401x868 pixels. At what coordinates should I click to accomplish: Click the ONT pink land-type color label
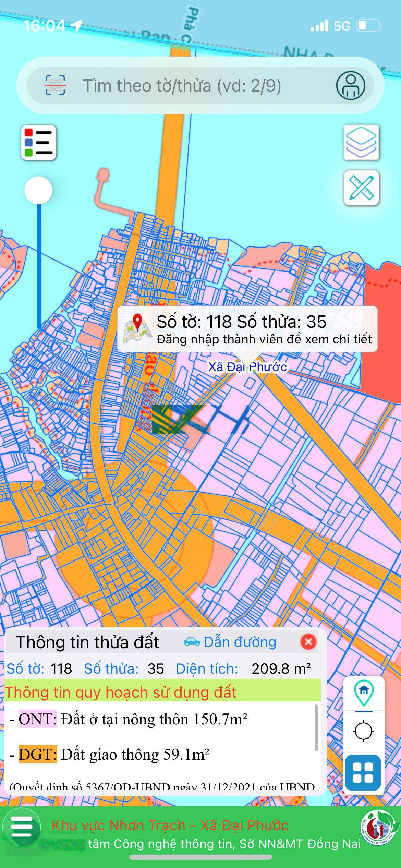tap(37, 719)
